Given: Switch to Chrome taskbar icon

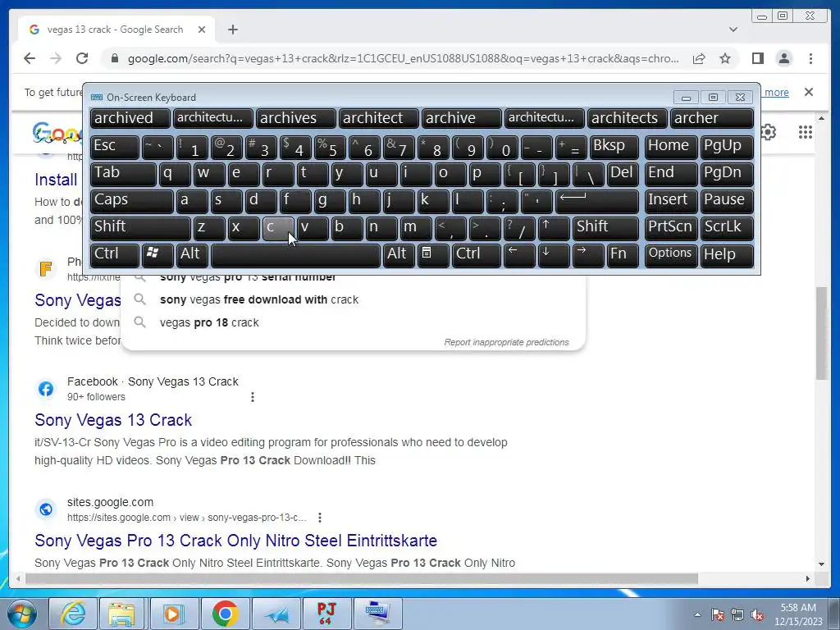Looking at the screenshot, I should 225,614.
